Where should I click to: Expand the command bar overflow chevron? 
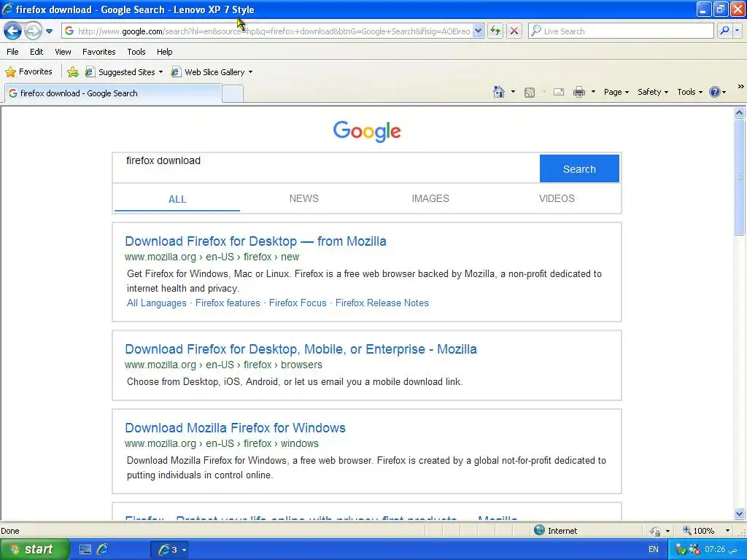[740, 87]
